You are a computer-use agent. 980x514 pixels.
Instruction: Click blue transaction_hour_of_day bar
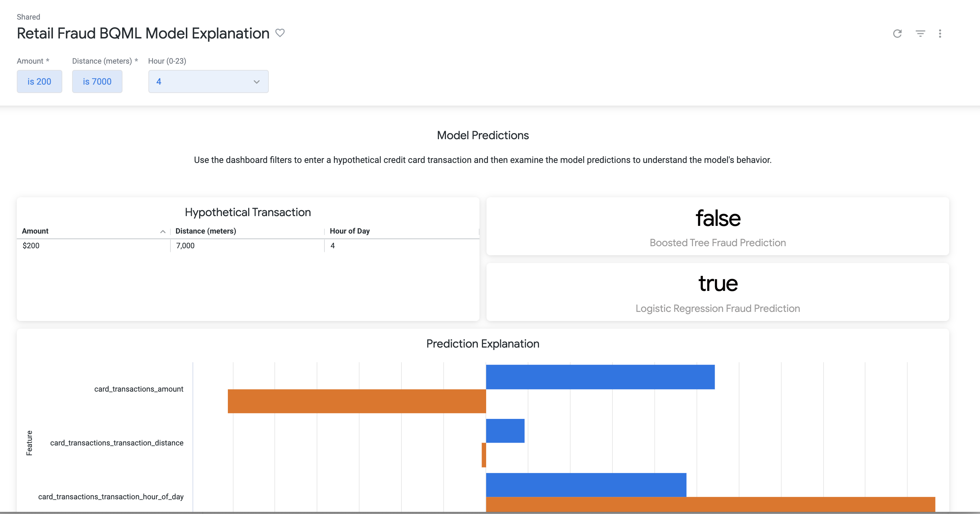pos(586,484)
